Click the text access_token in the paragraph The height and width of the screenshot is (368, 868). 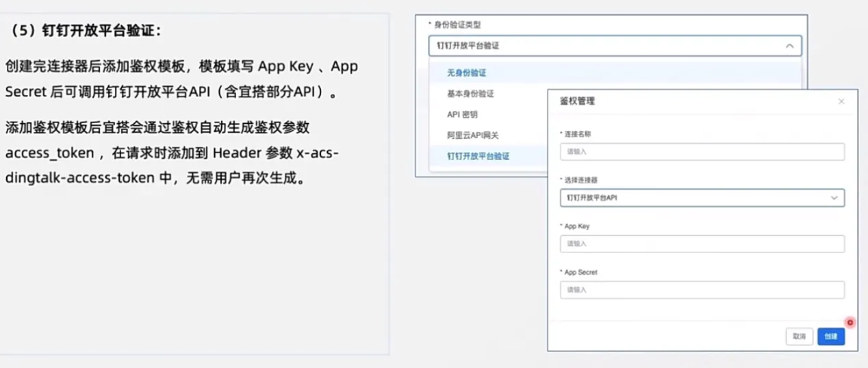click(49, 153)
